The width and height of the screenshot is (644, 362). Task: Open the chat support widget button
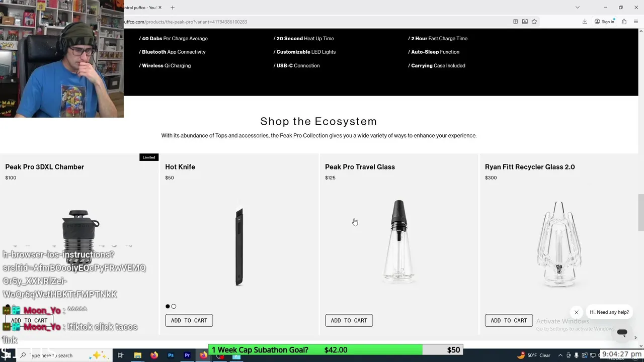pos(622,333)
